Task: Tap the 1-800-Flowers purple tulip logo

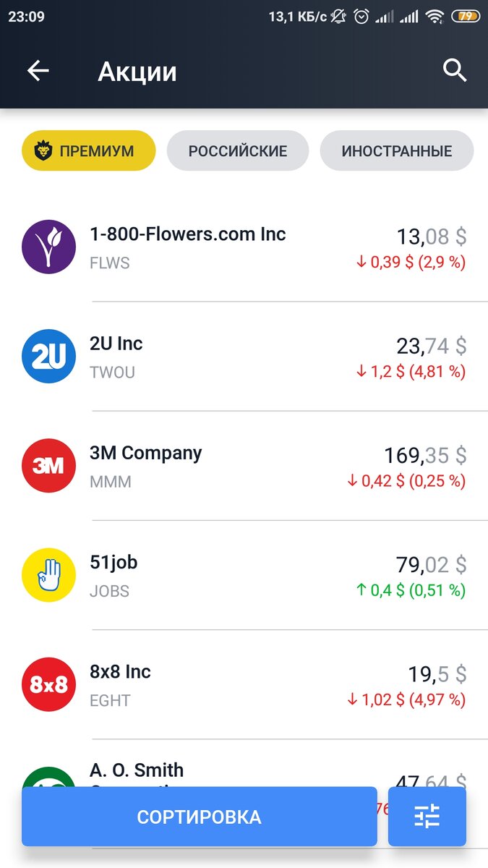Action: [48, 247]
